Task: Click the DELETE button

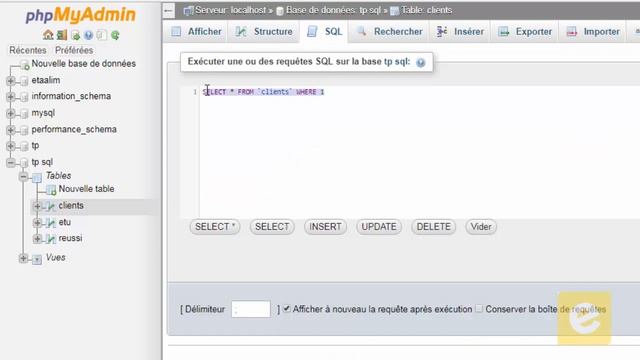Action: coord(433,227)
